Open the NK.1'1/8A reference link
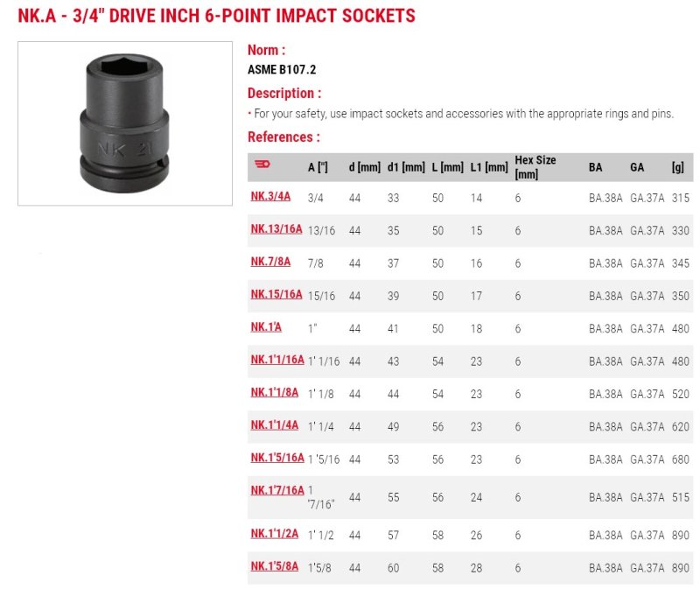This screenshot has width=700, height=589. click(x=275, y=392)
